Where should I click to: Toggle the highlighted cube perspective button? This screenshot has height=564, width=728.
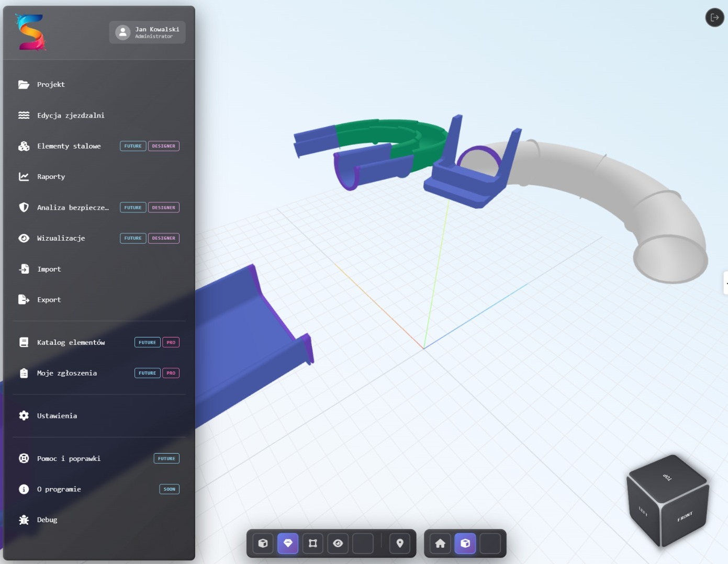pos(465,543)
